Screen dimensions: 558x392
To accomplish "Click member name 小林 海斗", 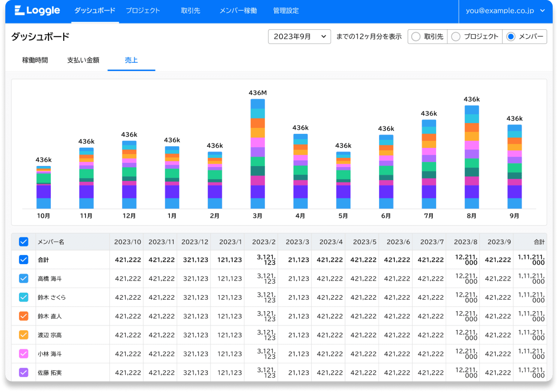I will 49,354.
